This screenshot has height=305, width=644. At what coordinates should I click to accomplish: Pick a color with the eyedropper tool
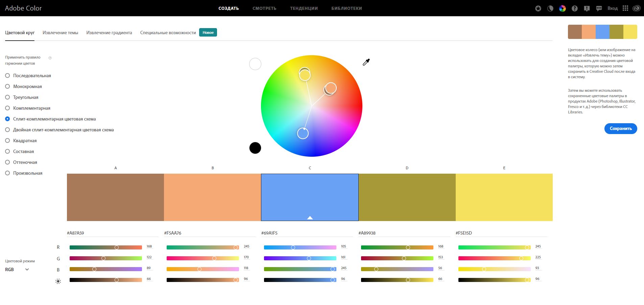(366, 62)
